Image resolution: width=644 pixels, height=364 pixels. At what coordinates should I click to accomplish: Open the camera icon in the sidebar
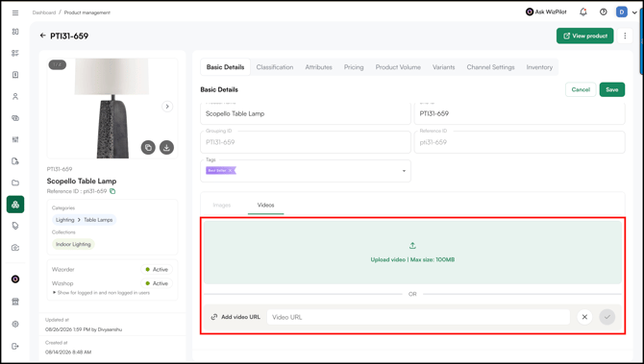pos(15,248)
